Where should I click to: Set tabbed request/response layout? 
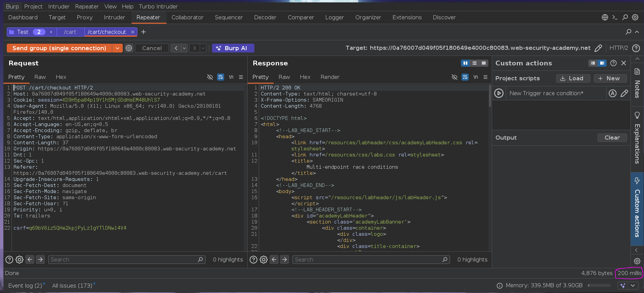coord(484,63)
